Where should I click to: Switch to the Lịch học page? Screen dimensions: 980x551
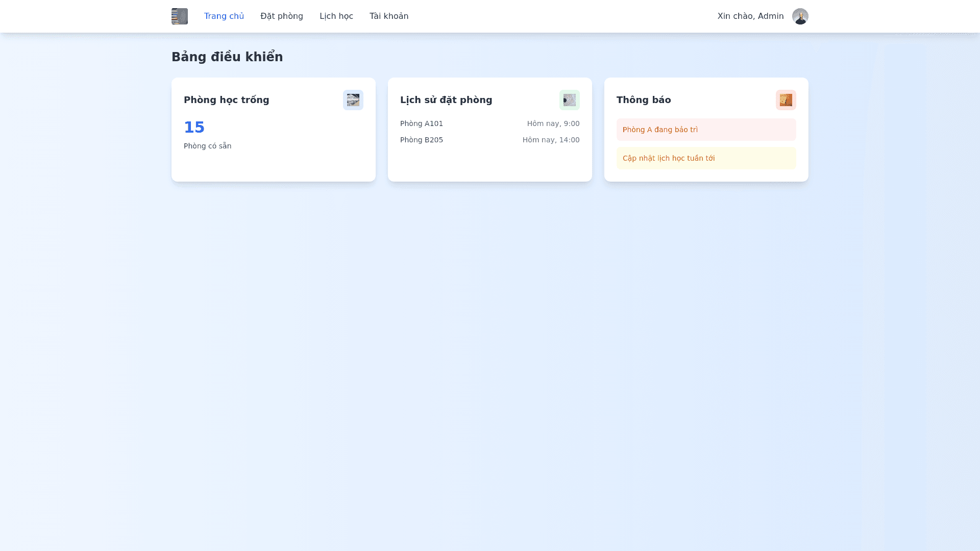(336, 16)
